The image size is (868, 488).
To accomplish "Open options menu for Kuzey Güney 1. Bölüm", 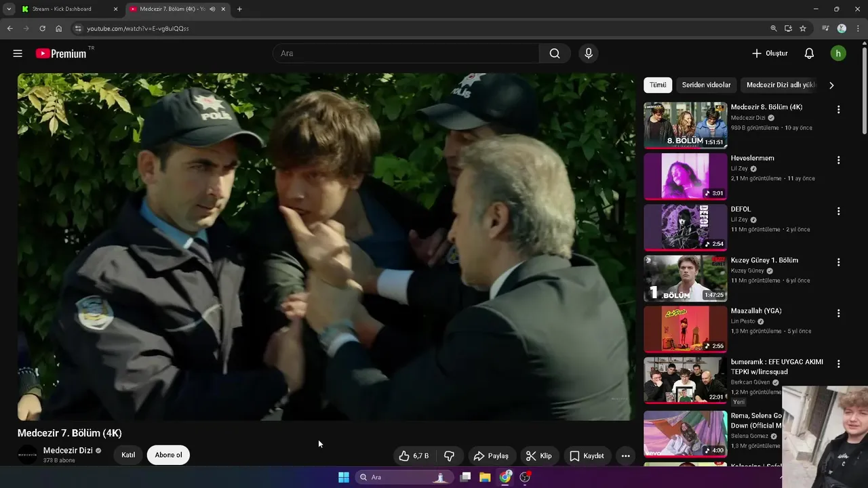I will point(838,262).
